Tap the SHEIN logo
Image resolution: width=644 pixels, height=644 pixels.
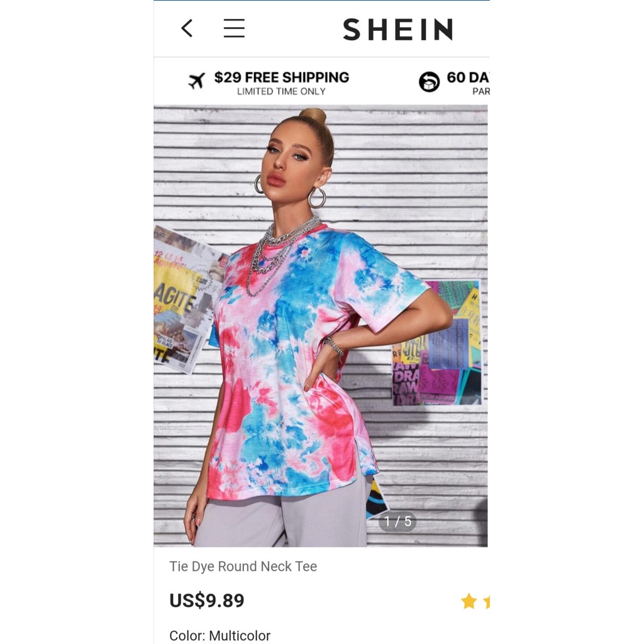point(398,30)
